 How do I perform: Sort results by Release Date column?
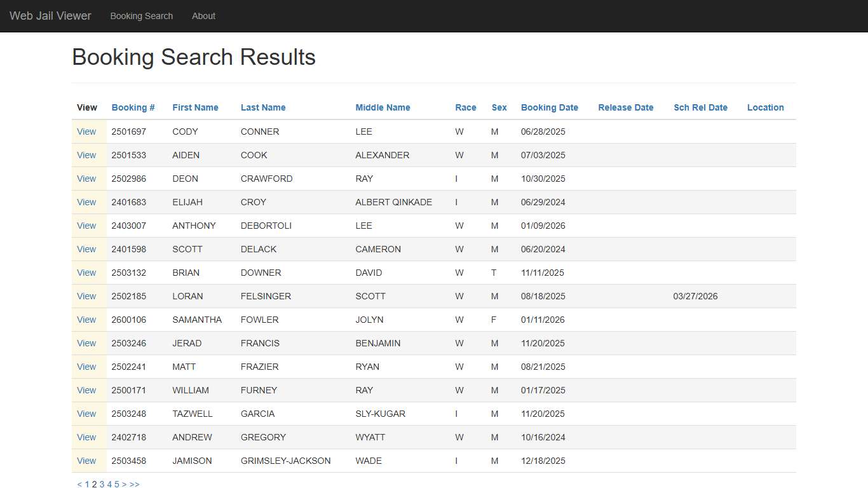(625, 107)
